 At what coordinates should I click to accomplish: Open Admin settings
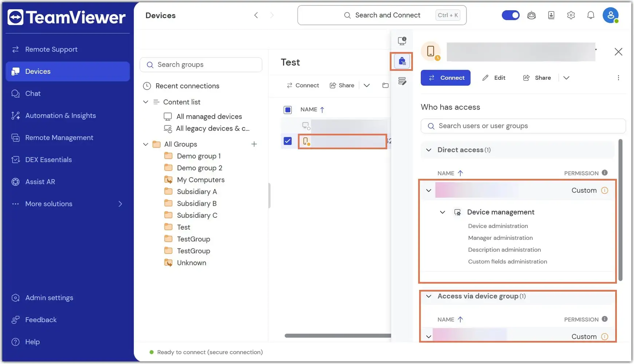pyautogui.click(x=67, y=298)
